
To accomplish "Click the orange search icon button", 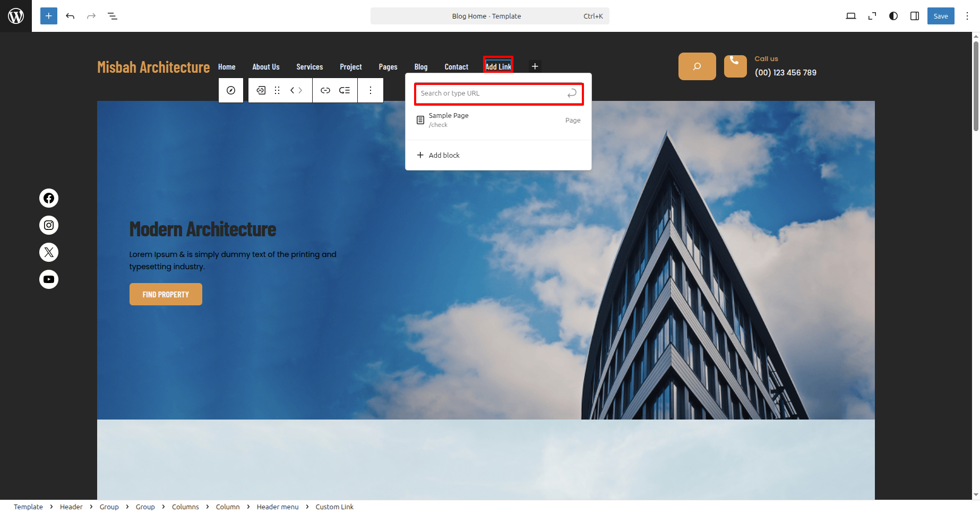I will pyautogui.click(x=697, y=66).
